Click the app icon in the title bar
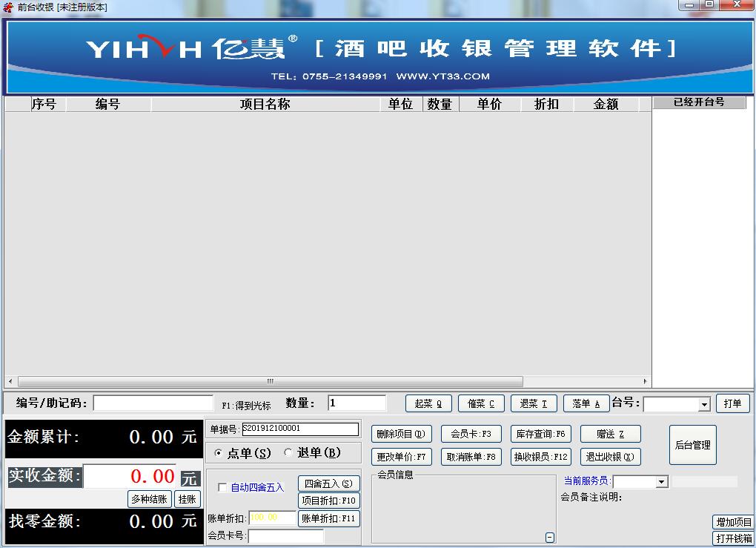Image resolution: width=756 pixels, height=548 pixels. tap(7, 7)
